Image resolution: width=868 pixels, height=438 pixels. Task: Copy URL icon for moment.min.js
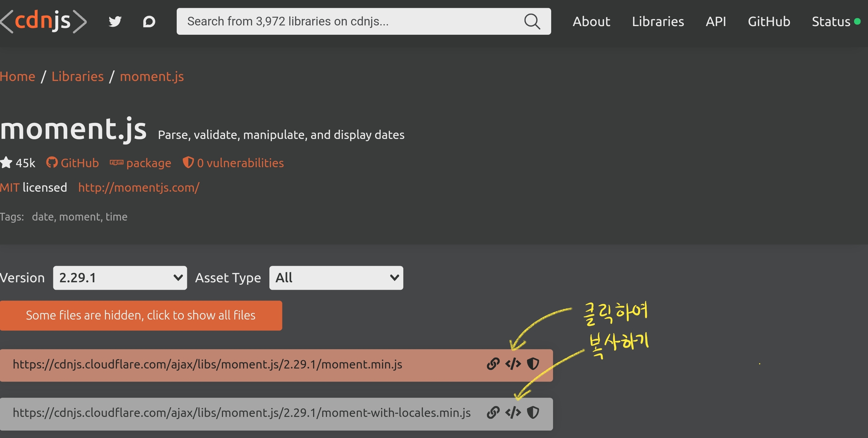coord(493,364)
